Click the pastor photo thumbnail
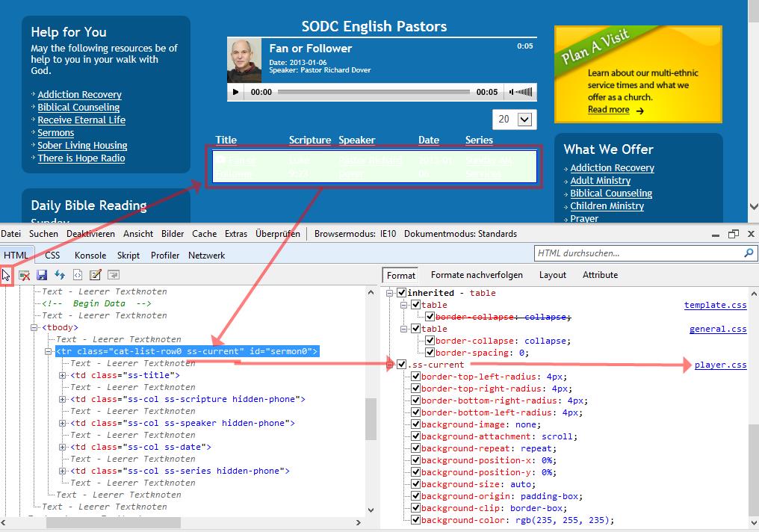 pos(244,61)
